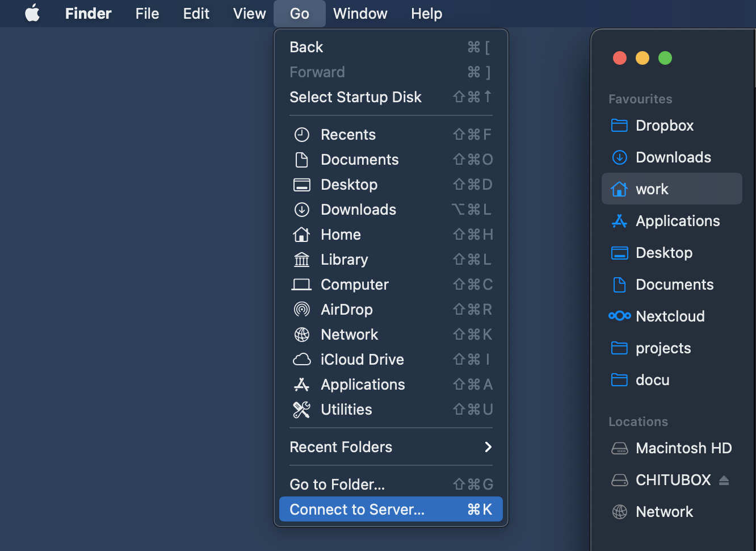Click the work home icon in sidebar
The width and height of the screenshot is (756, 551).
(x=619, y=189)
